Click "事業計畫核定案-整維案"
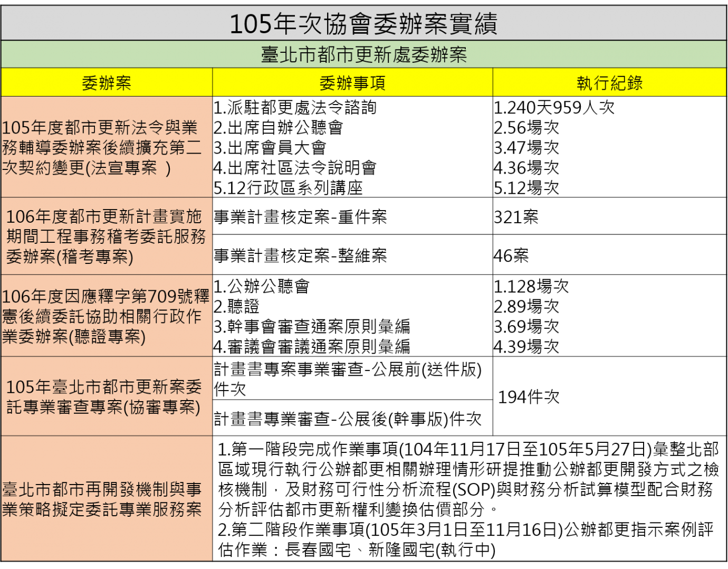The width and height of the screenshot is (728, 569). pos(300,256)
